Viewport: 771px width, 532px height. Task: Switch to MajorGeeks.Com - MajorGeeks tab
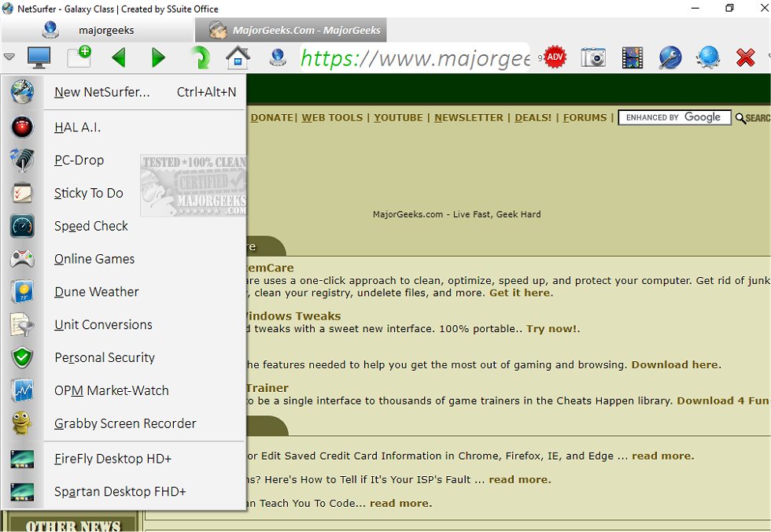point(290,30)
